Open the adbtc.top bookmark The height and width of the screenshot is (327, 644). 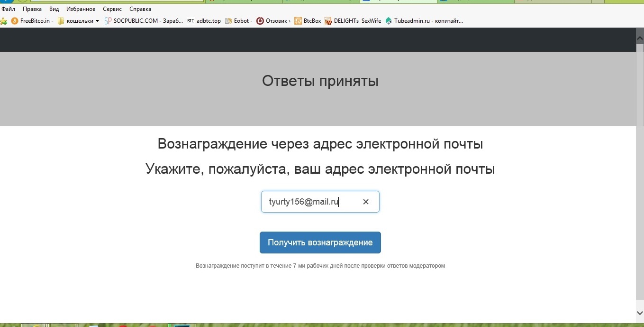click(x=205, y=21)
